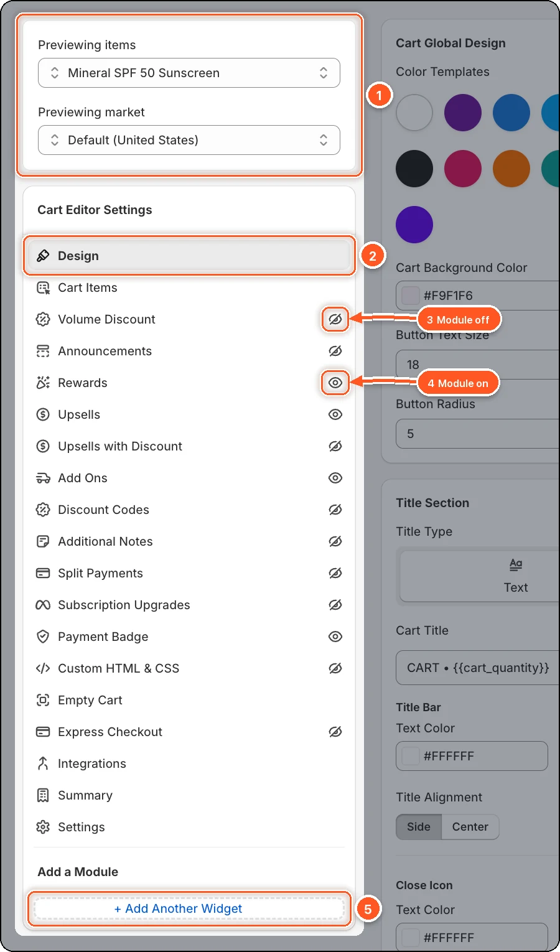560x952 pixels.
Task: Click the Cart Items icon
Action: [43, 287]
